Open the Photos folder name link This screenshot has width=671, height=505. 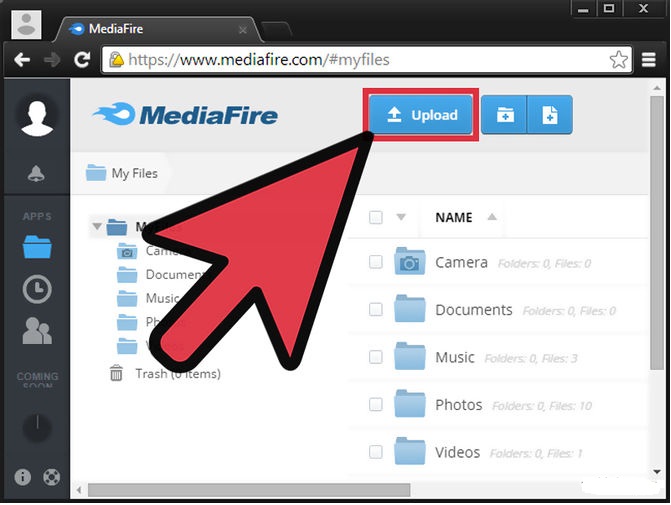(x=459, y=404)
